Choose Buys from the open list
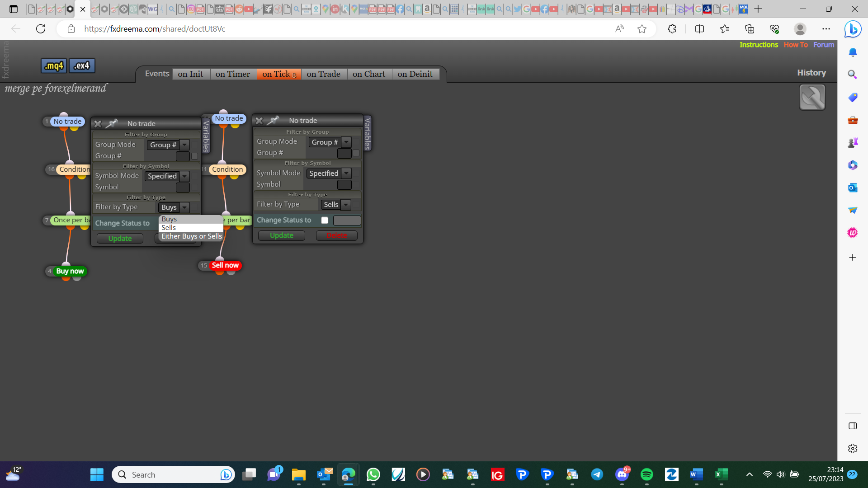The height and width of the screenshot is (488, 868). (191, 219)
